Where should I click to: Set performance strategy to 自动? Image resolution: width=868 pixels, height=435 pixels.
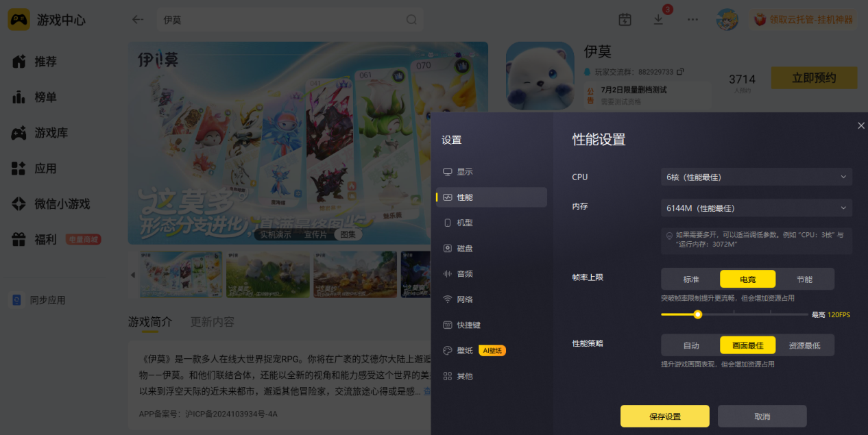click(x=691, y=345)
